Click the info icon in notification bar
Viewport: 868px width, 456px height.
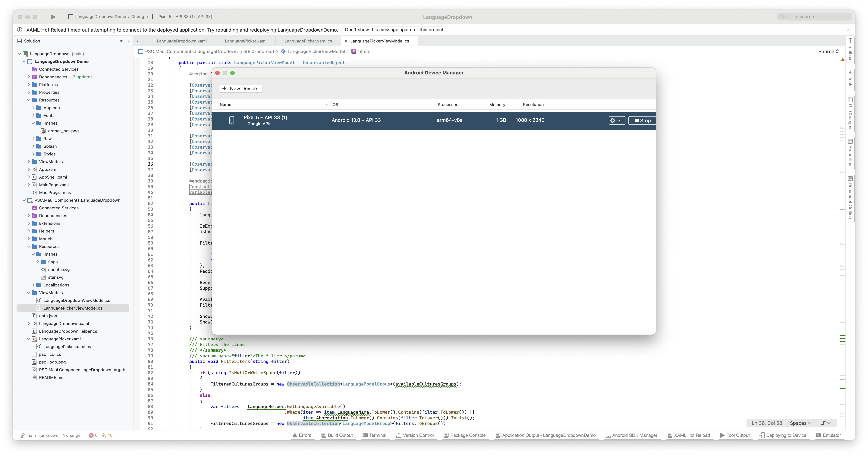pyautogui.click(x=20, y=30)
